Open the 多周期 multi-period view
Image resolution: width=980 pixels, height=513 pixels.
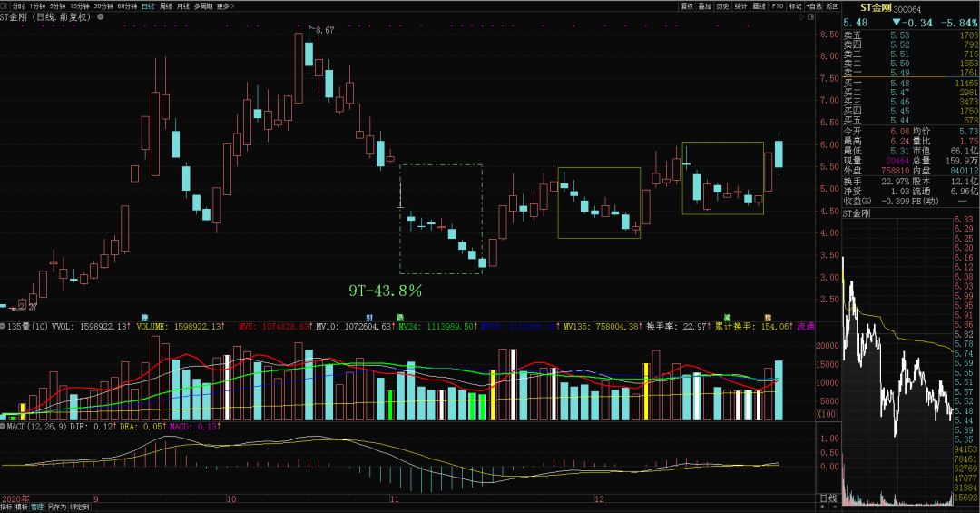click(x=203, y=6)
